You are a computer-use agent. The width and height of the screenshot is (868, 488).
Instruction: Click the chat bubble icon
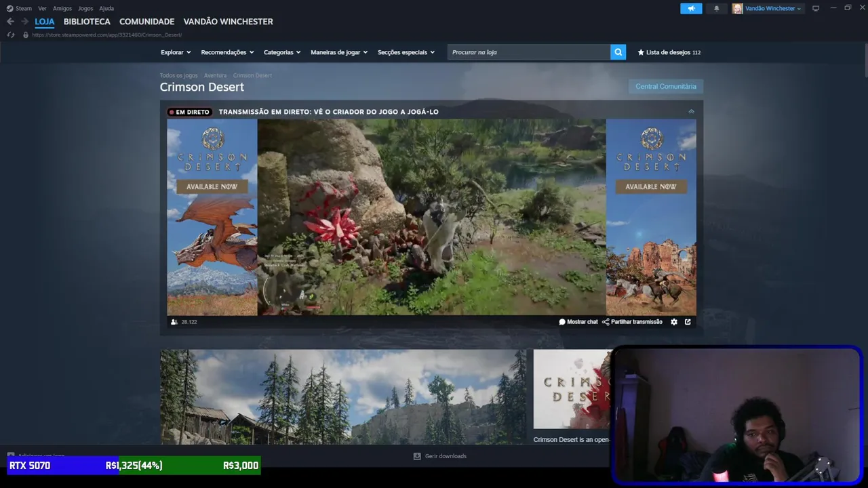coord(562,322)
